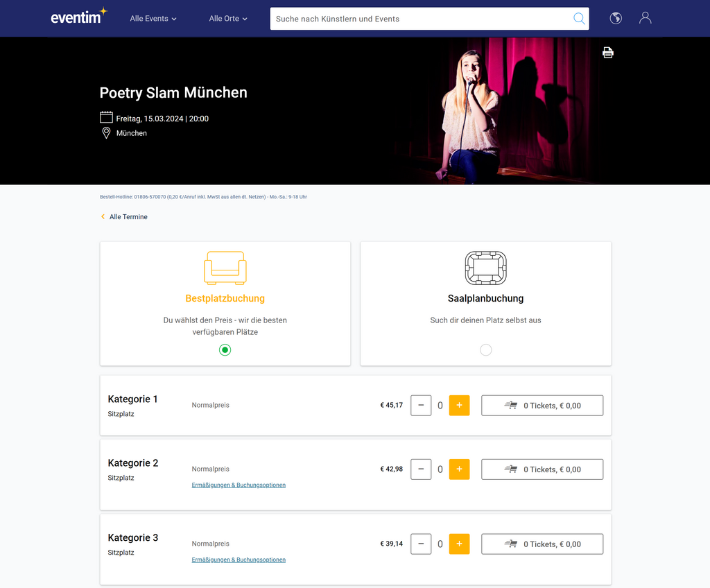Increase Kategorie 1 ticket count with plus button
The image size is (710, 588).
459,405
